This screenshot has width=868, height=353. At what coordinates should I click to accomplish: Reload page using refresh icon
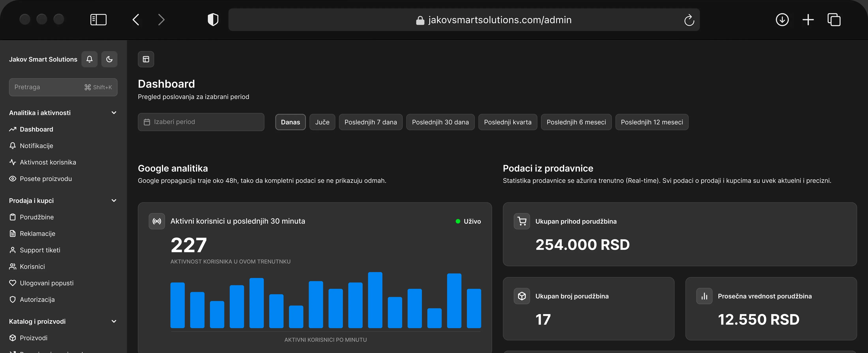tap(689, 20)
